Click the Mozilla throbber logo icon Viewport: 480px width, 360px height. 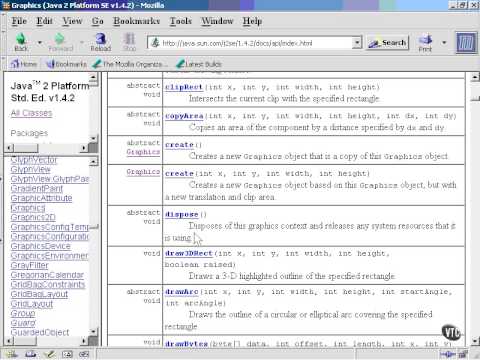pos(466,42)
